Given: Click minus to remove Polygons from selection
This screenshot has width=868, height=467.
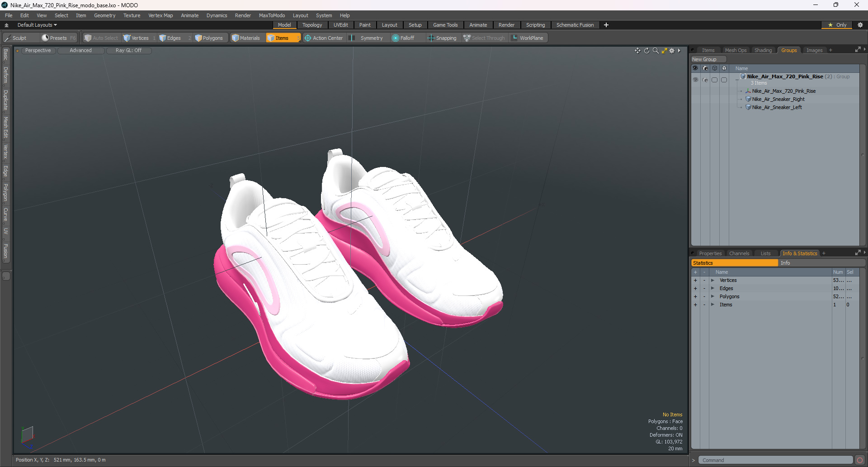Looking at the screenshot, I should tap(704, 296).
